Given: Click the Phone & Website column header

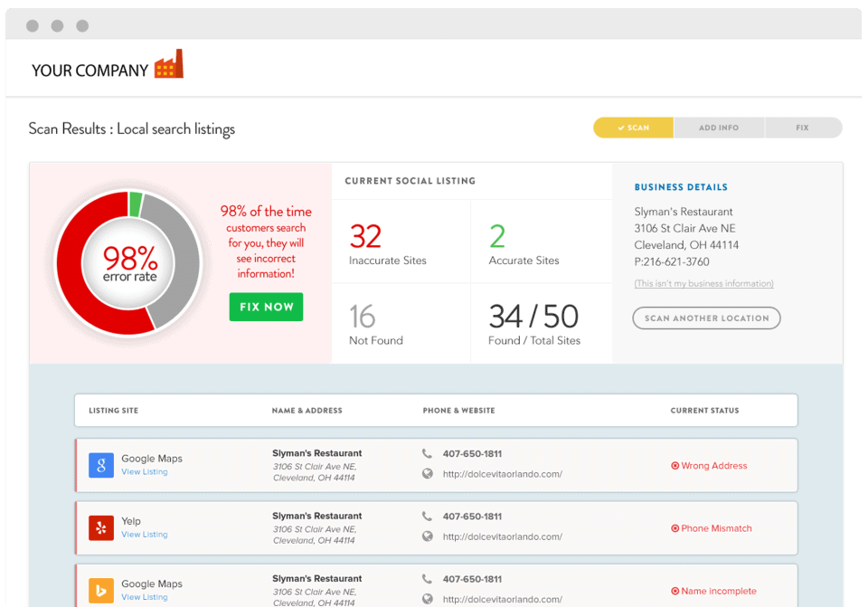Looking at the screenshot, I should coord(459,411).
